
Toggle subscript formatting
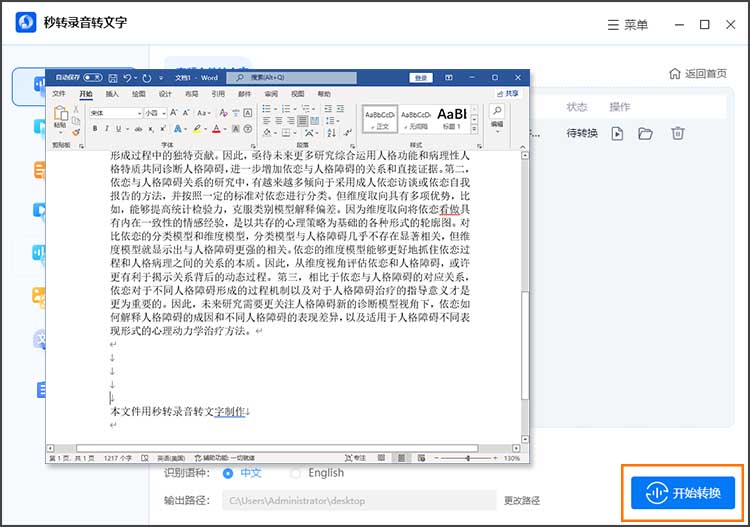pyautogui.click(x=151, y=129)
